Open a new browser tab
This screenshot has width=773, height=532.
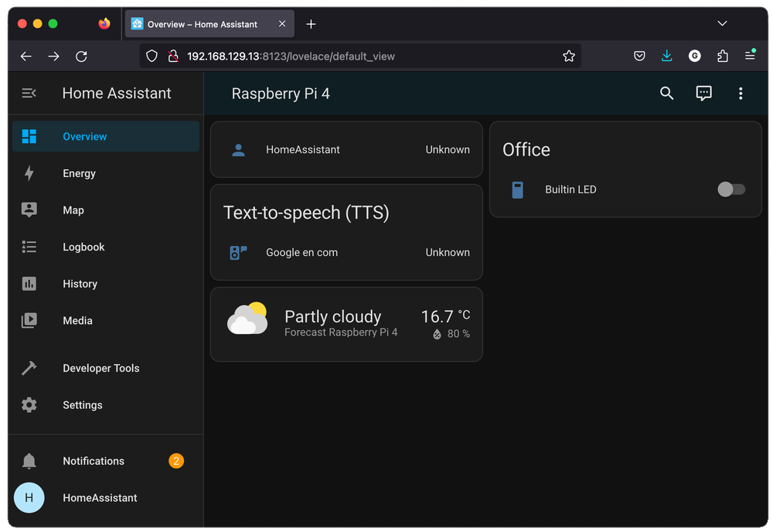pos(311,24)
